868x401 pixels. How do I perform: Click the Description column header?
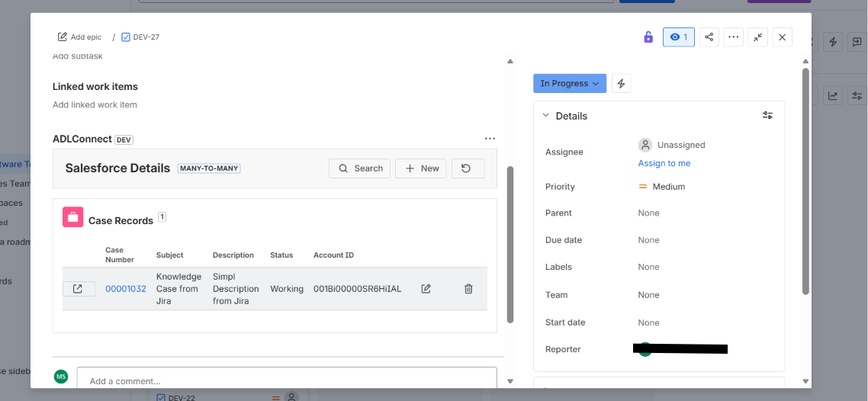[233, 255]
